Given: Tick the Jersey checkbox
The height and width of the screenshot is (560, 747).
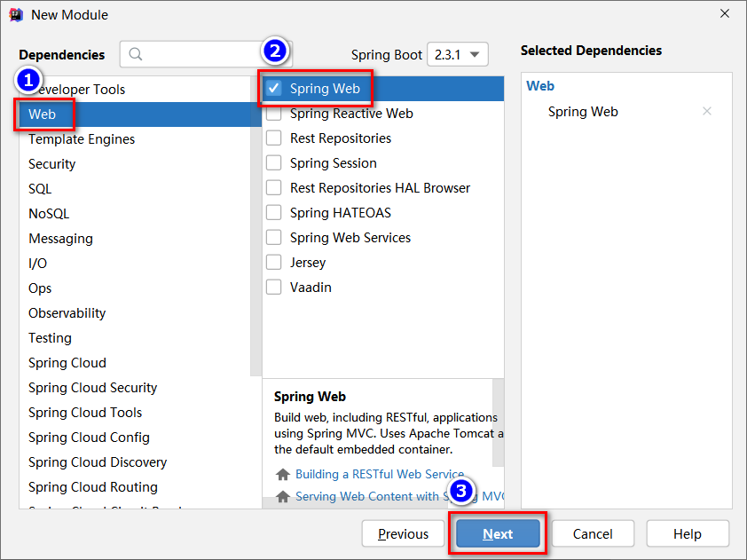Looking at the screenshot, I should [x=273, y=263].
